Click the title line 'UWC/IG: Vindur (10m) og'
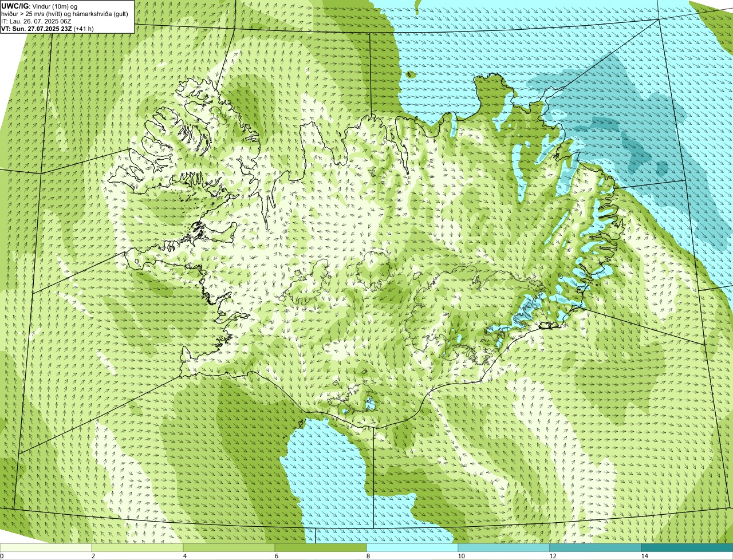733x560 pixels. pos(39,6)
